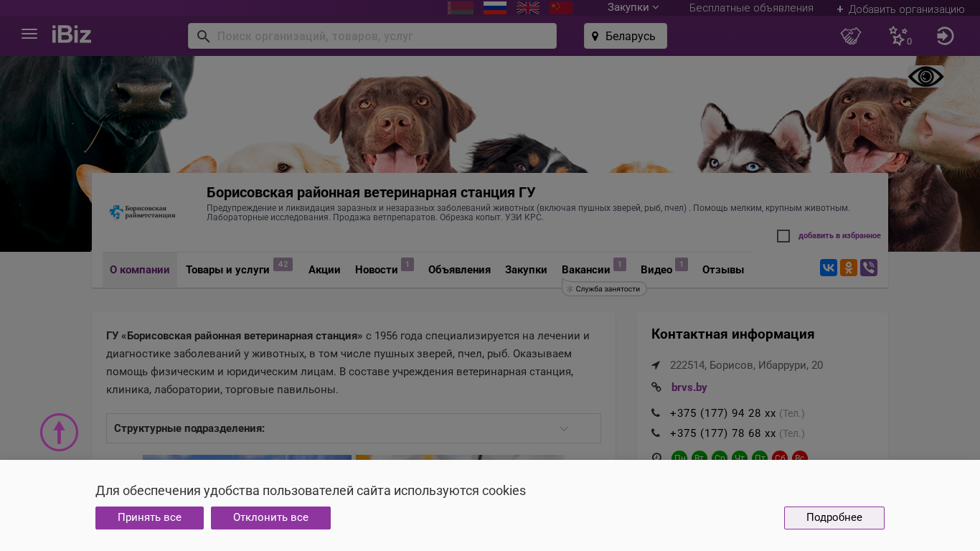Open the Закупки tab in company menu
This screenshot has height=551, width=980.
[526, 270]
